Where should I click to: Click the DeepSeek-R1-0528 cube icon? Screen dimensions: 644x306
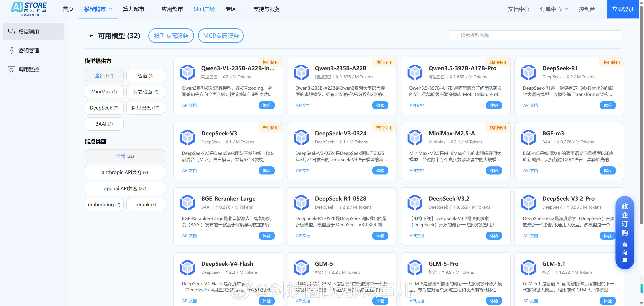[x=301, y=202]
